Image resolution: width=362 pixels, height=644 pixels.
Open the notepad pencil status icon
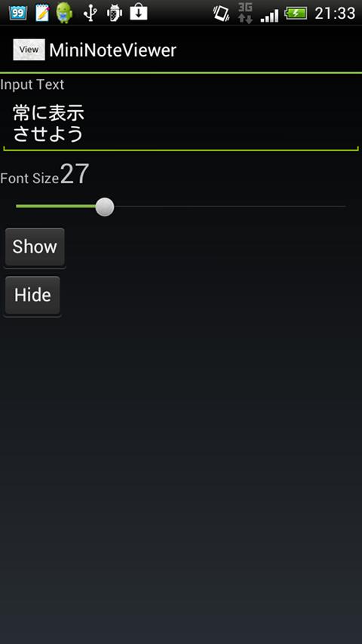tap(42, 13)
